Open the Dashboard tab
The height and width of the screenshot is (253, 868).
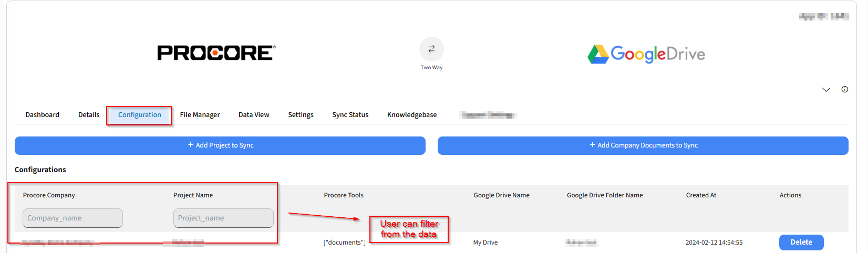click(43, 115)
